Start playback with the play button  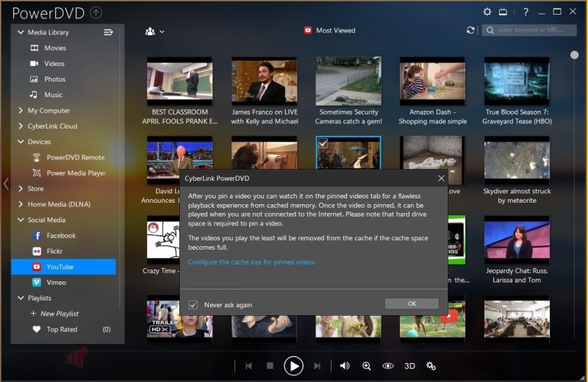pos(293,366)
